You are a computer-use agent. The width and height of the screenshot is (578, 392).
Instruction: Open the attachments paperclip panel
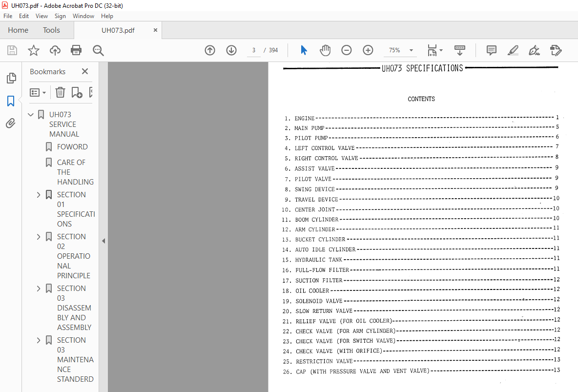(11, 123)
